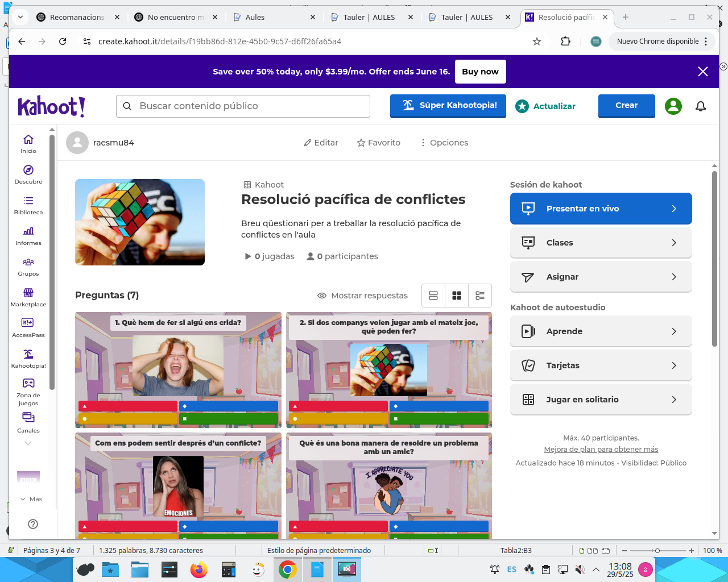This screenshot has width=728, height=582.
Task: Click Súper Kahootopia! button
Action: pyautogui.click(x=448, y=106)
